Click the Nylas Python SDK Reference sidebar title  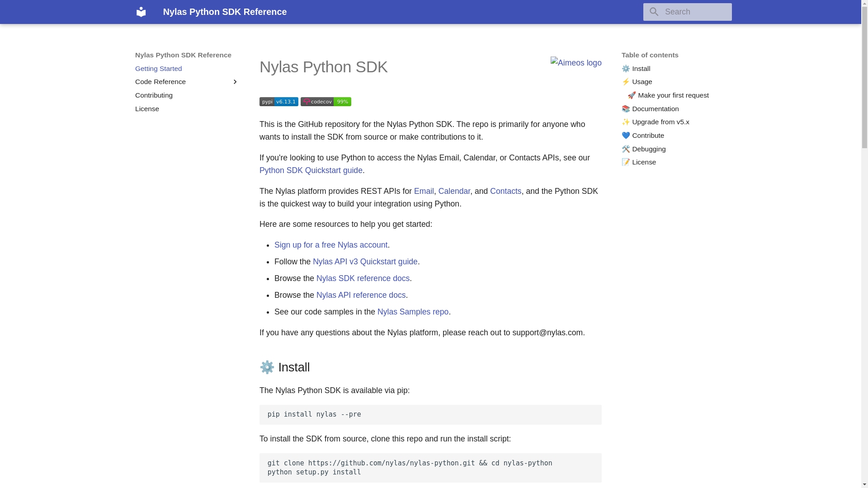pos(183,55)
